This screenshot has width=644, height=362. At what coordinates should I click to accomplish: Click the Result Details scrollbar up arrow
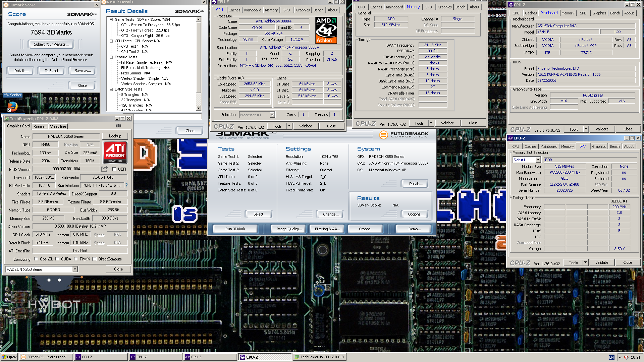(199, 19)
